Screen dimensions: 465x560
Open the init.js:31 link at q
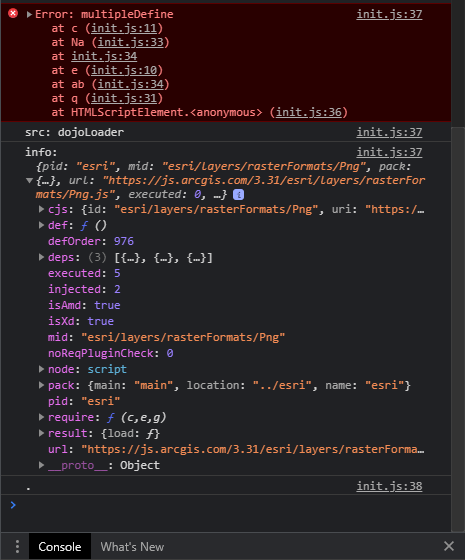(124, 98)
